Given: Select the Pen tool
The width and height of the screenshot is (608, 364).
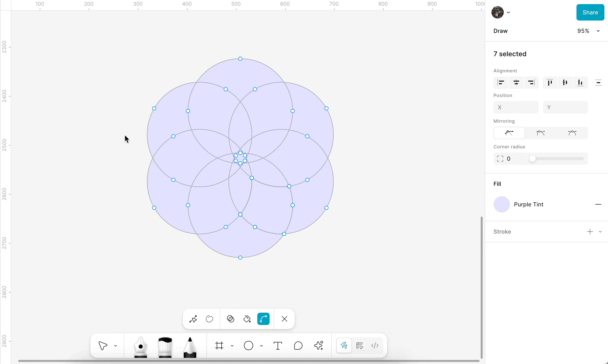Looking at the screenshot, I should click(141, 347).
